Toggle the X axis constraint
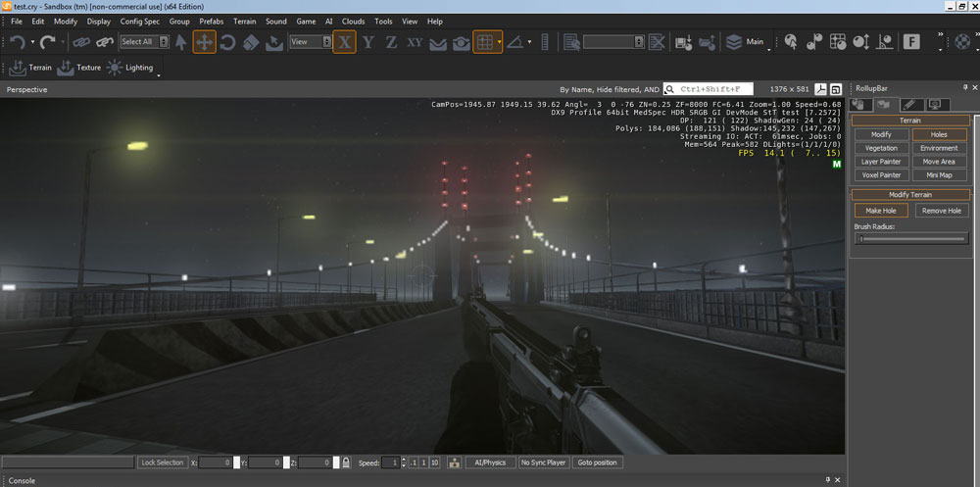This screenshot has width=980, height=487. click(344, 42)
